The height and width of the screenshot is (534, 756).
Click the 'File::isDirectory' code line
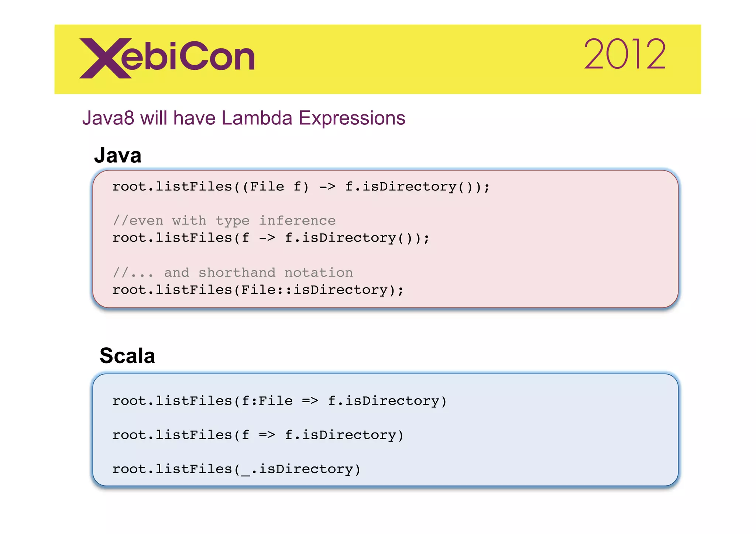point(258,290)
